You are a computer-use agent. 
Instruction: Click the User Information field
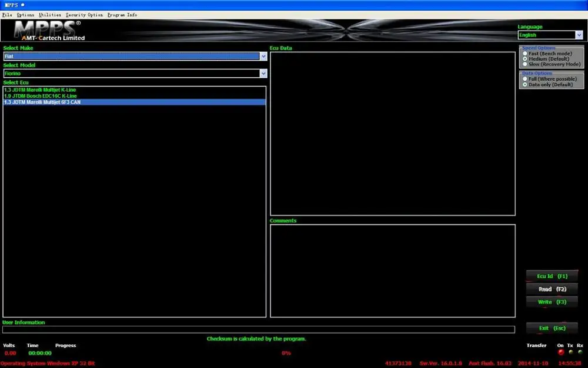coord(258,330)
